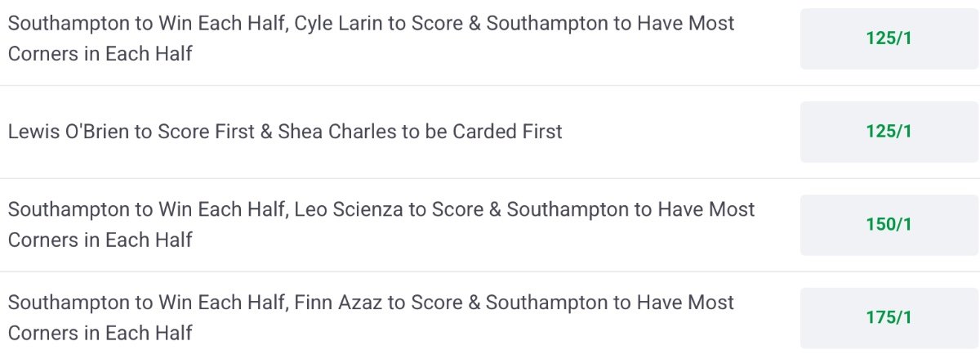Open Lewis O'Brien to Score First bet text
This screenshot has height=359, width=980.
click(x=285, y=132)
